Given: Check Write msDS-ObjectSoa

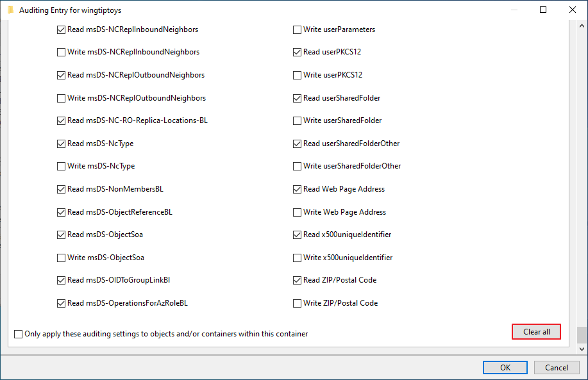Looking at the screenshot, I should (x=61, y=258).
